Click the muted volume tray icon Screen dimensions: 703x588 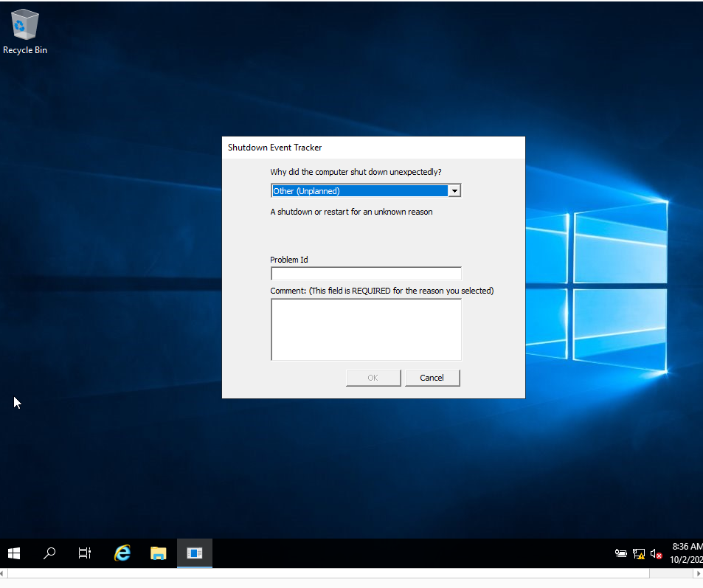656,554
